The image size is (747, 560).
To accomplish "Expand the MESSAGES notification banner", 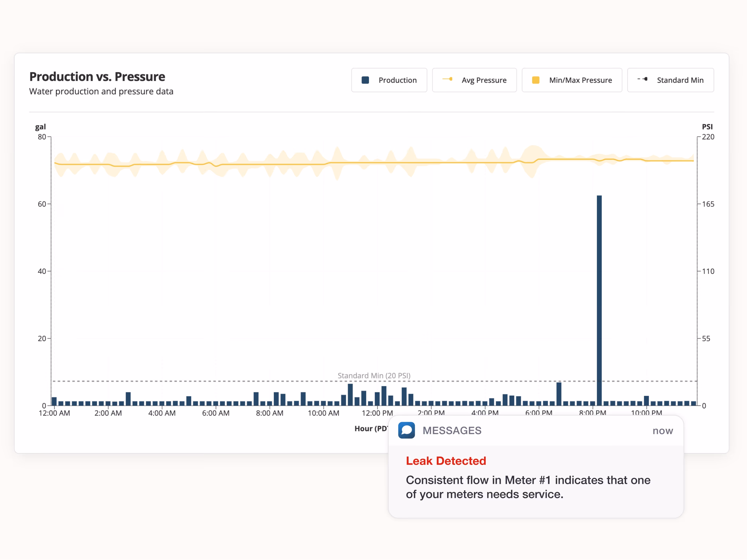I will 452,430.
